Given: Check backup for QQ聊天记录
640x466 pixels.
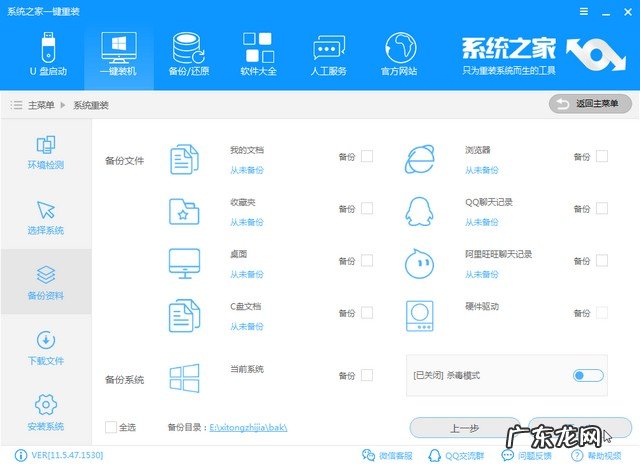Looking at the screenshot, I should (x=602, y=208).
